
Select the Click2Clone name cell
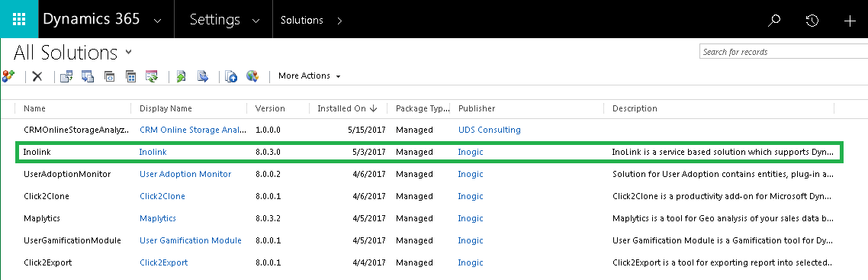[x=47, y=196]
